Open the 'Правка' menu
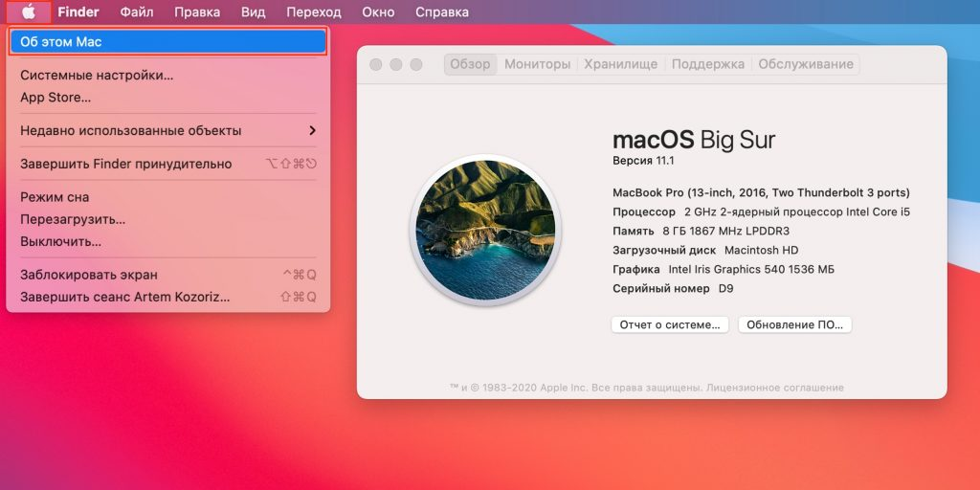The width and height of the screenshot is (980, 490). coord(197,11)
